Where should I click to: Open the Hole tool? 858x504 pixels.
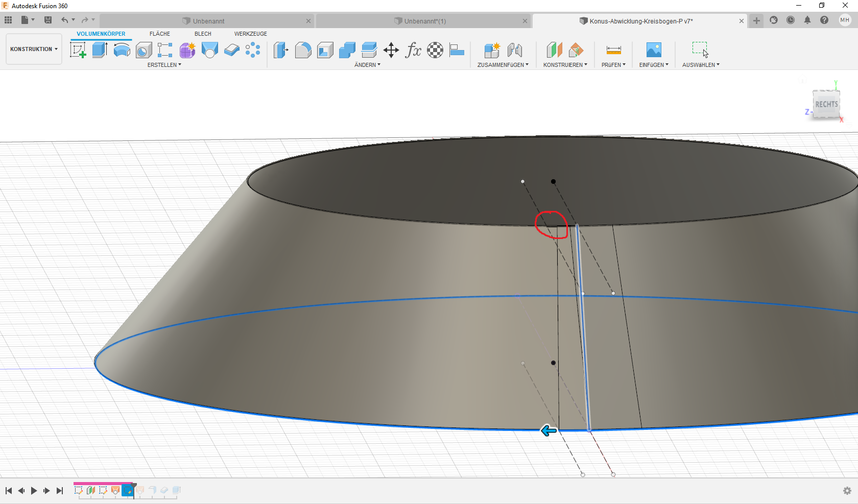coord(144,50)
